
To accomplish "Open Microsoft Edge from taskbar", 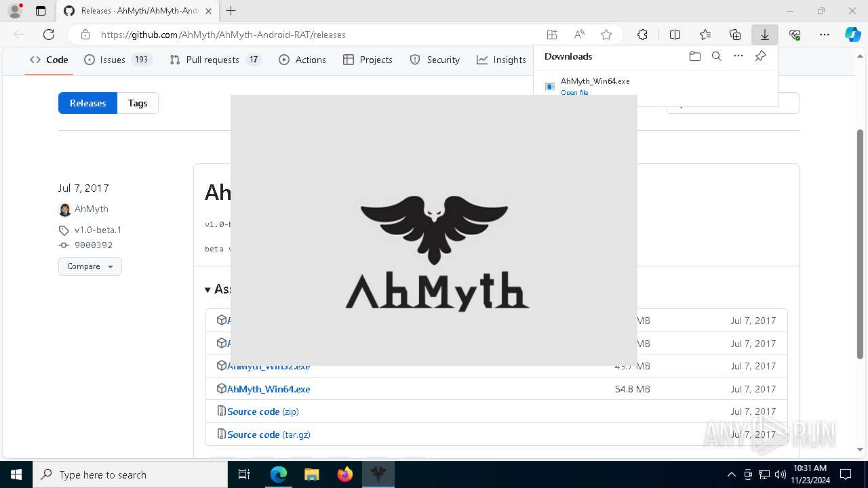I will point(279,474).
